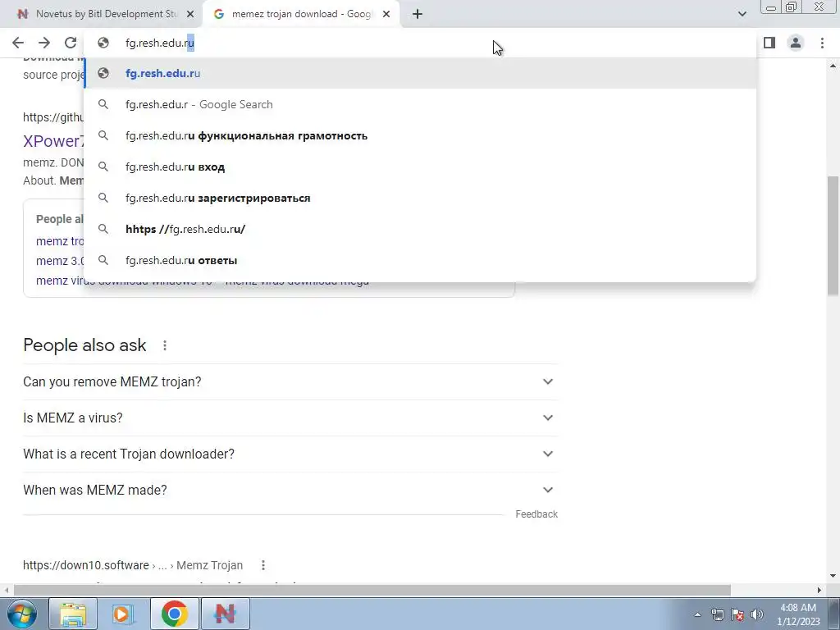This screenshot has width=840, height=630.
Task: Choose the fg.resh.edu.ru URL suggestion
Action: [421, 73]
